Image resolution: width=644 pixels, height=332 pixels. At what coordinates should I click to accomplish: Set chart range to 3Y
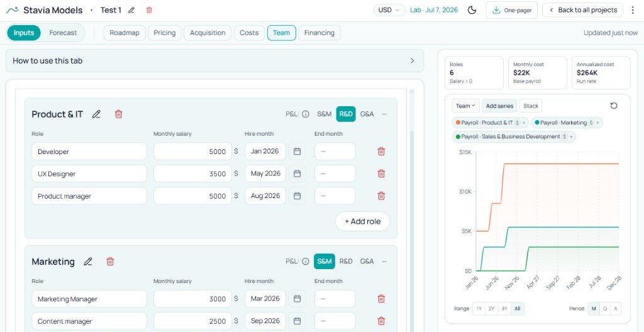point(504,309)
